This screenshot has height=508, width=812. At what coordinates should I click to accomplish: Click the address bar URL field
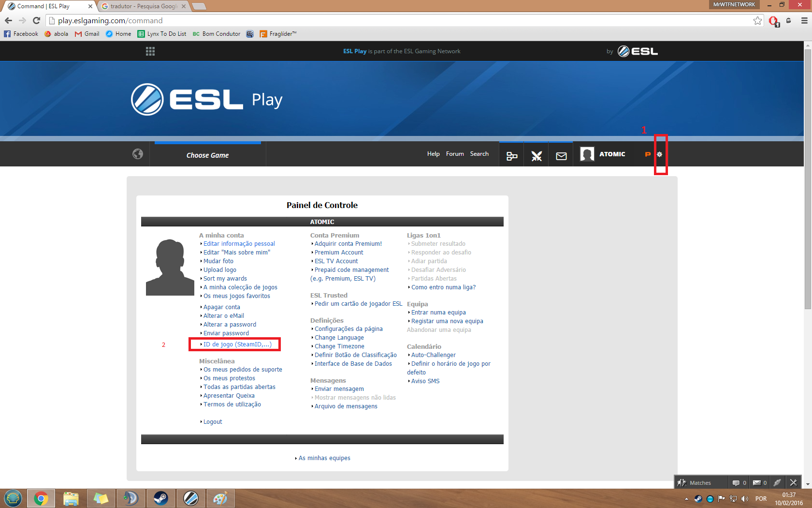[x=404, y=20]
